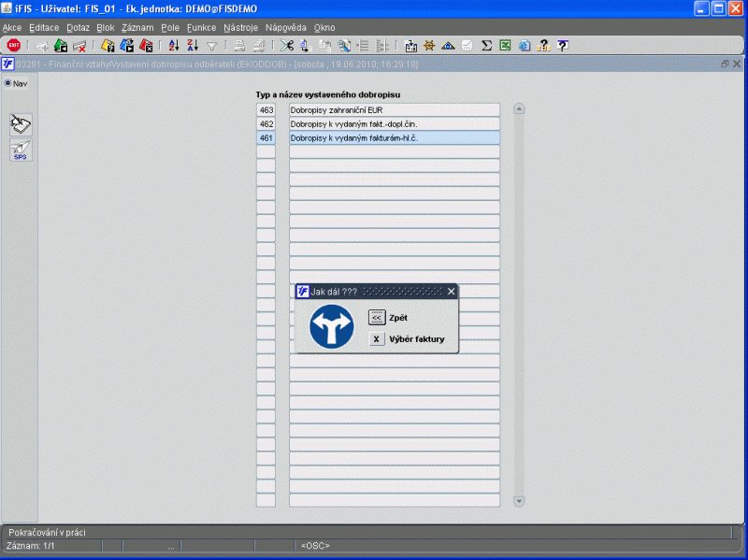The height and width of the screenshot is (560, 748).
Task: Click the 'Pokračování v práci' status message
Action: [47, 532]
